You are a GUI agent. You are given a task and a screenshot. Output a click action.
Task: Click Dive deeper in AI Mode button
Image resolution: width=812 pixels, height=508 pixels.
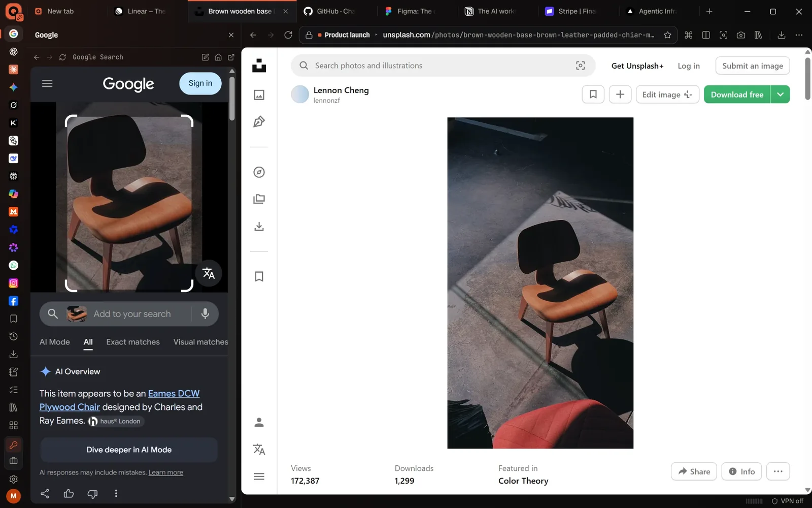point(129,450)
